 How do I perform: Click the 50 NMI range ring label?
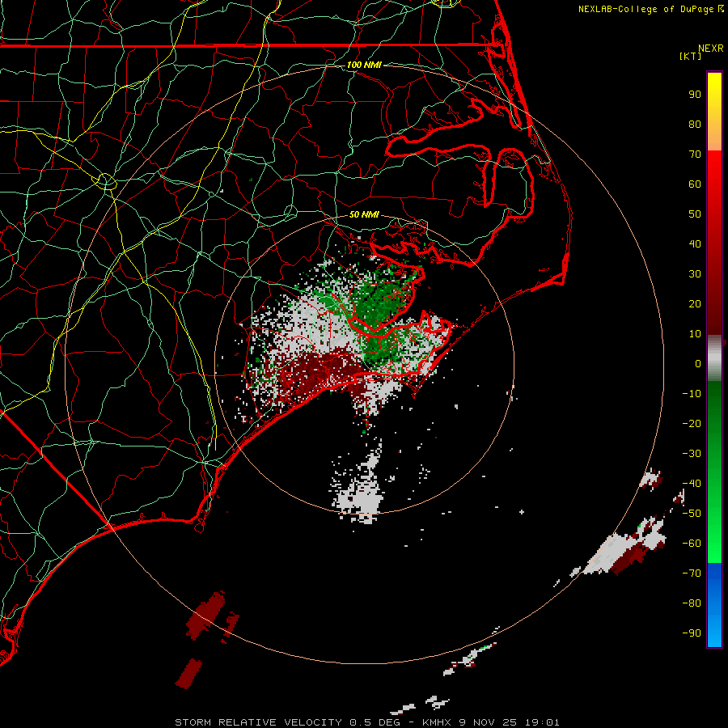tap(363, 214)
